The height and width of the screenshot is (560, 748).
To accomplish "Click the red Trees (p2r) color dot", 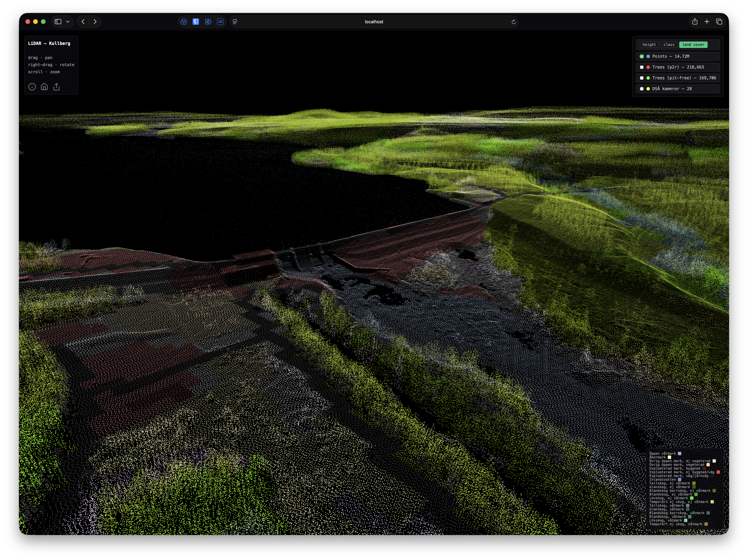I will coord(648,67).
